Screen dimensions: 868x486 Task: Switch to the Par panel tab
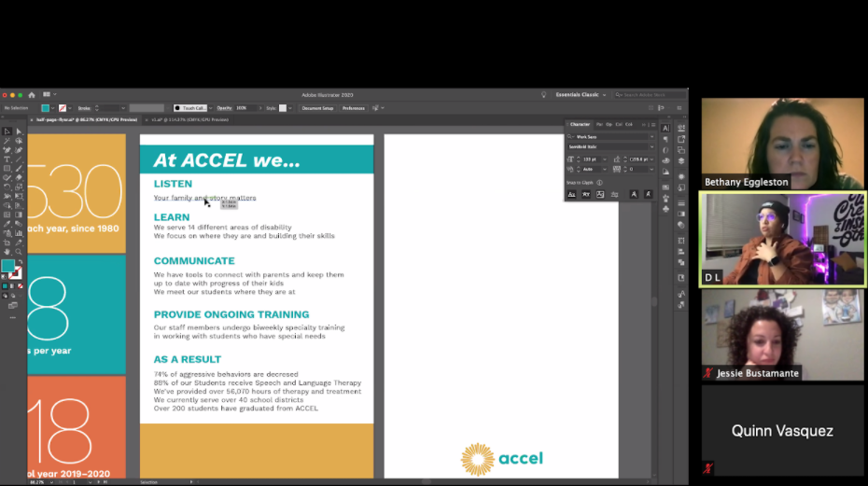(599, 125)
